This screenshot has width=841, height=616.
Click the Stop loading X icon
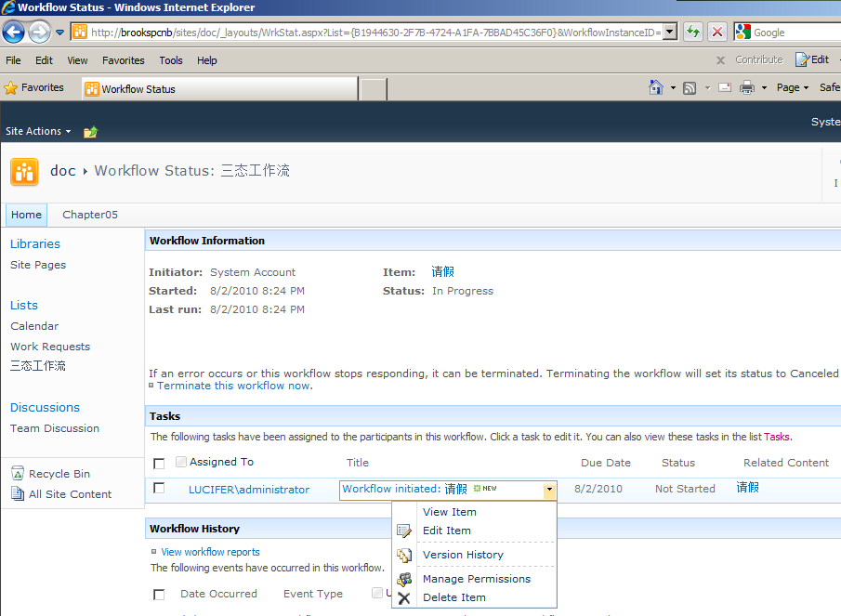(717, 33)
